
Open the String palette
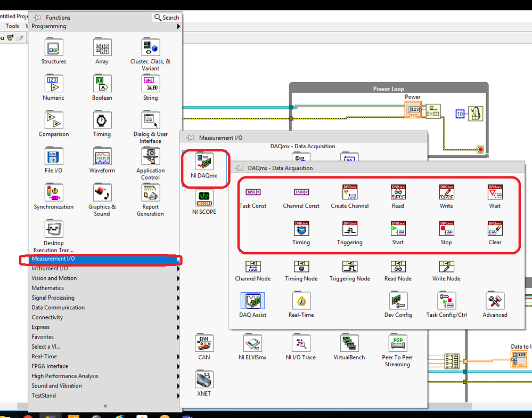(150, 84)
